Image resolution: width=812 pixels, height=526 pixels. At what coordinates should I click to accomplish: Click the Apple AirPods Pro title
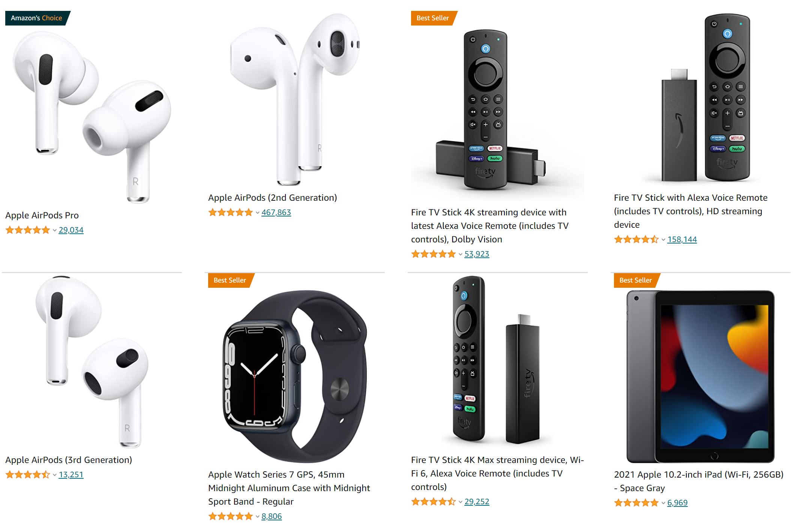click(x=42, y=215)
